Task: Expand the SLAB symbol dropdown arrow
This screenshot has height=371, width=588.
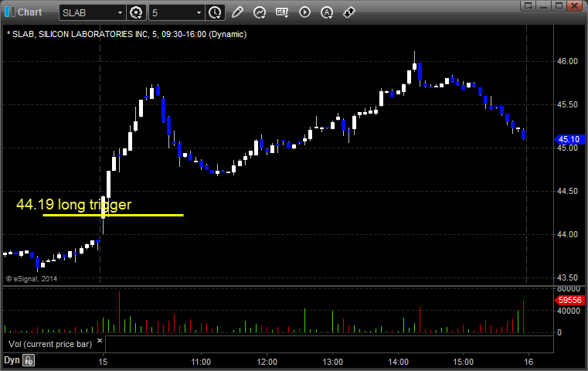Action: pos(120,13)
